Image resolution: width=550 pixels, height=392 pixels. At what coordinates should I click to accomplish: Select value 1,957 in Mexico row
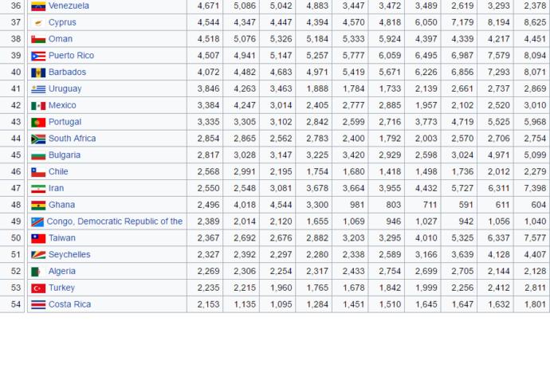pyautogui.click(x=426, y=105)
